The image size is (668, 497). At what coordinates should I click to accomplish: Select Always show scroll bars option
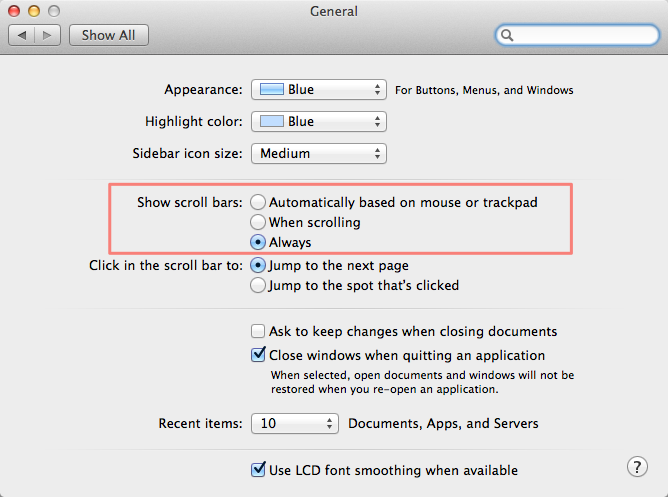tap(259, 242)
